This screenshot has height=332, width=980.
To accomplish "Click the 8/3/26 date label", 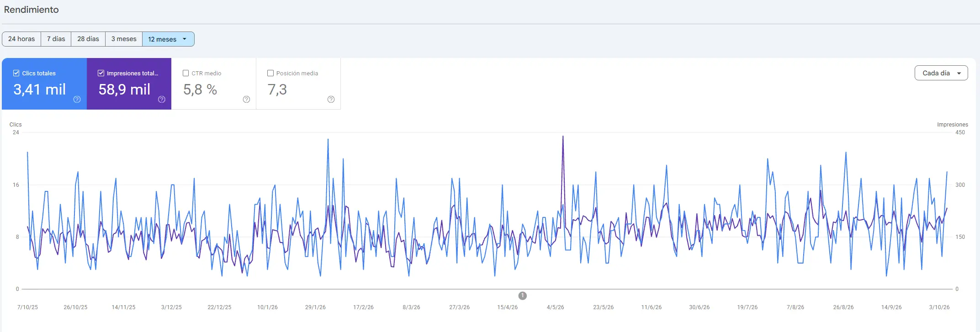I will (x=411, y=307).
